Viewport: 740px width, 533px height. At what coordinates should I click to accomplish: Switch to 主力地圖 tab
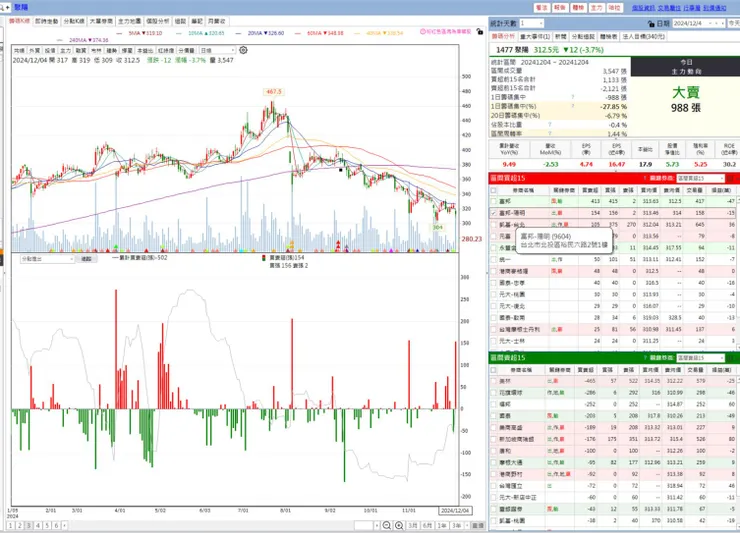coord(129,21)
